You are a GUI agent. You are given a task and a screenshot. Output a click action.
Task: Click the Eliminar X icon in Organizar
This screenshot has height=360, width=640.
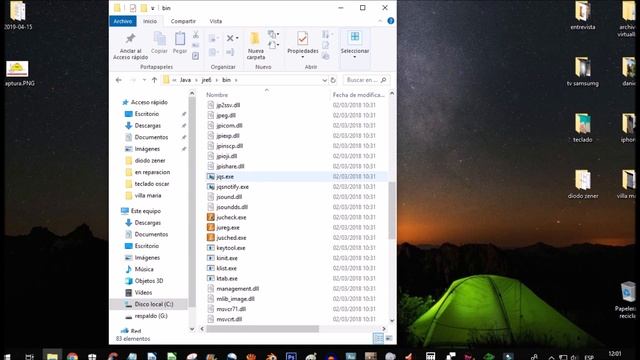click(x=230, y=38)
